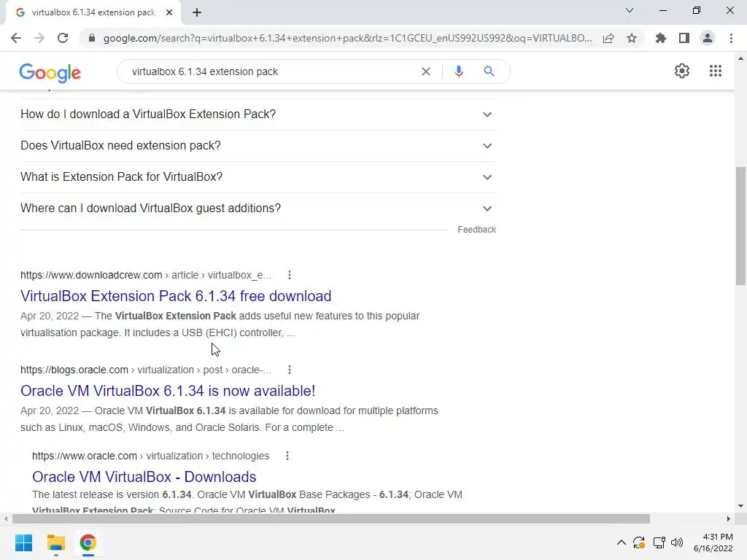This screenshot has height=560, width=747.
Task: Clear the search box text
Action: [x=426, y=71]
